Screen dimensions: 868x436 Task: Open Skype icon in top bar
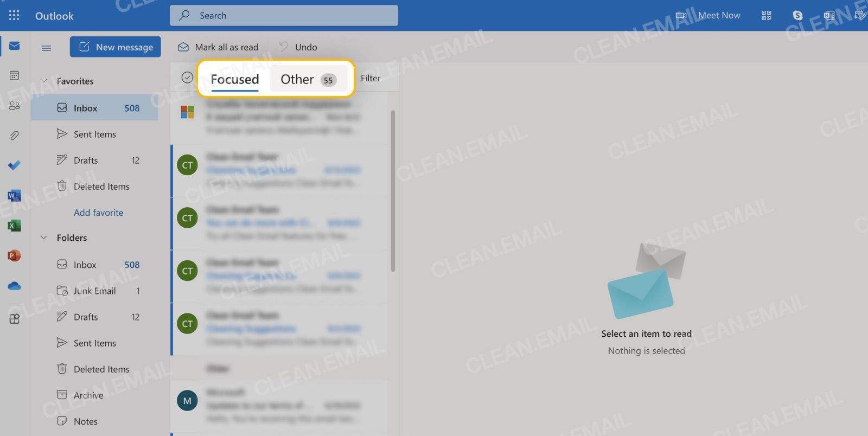coord(797,15)
